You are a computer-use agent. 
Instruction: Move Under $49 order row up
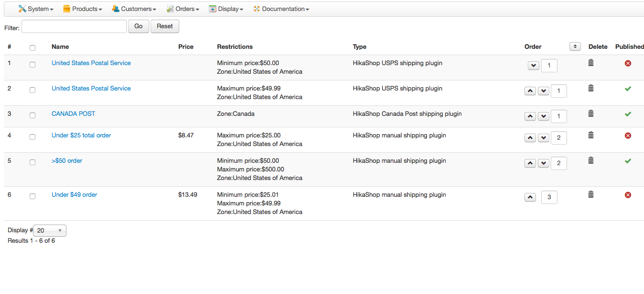530,197
